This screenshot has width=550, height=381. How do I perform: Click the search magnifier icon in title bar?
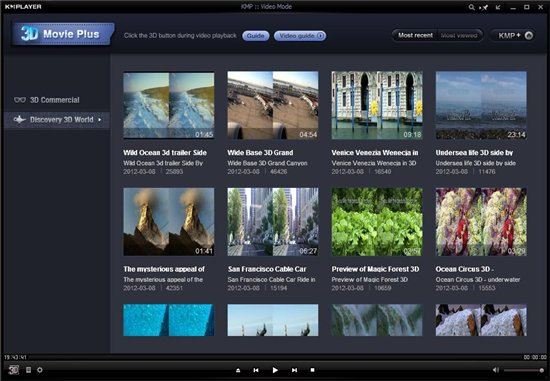[x=471, y=7]
